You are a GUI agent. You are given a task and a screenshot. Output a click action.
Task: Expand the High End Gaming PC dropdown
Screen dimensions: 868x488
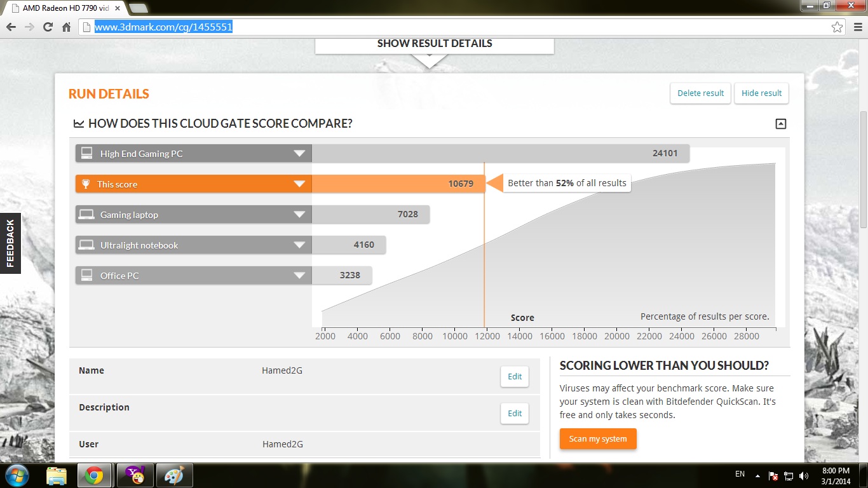click(299, 154)
